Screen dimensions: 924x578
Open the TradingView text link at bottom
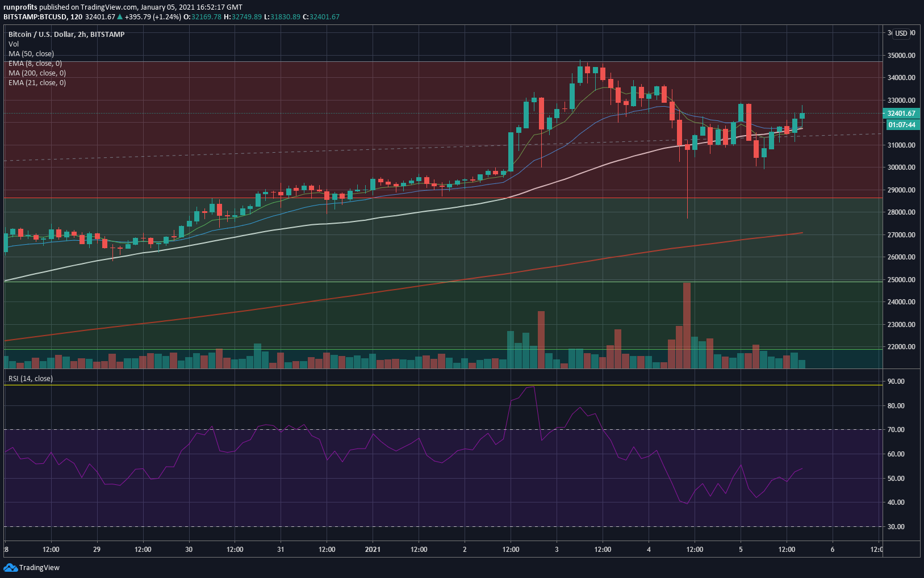[x=39, y=567]
